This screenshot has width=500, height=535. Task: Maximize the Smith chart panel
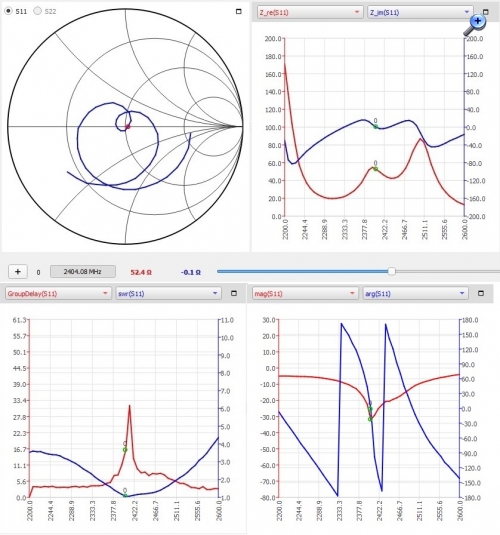(239, 11)
